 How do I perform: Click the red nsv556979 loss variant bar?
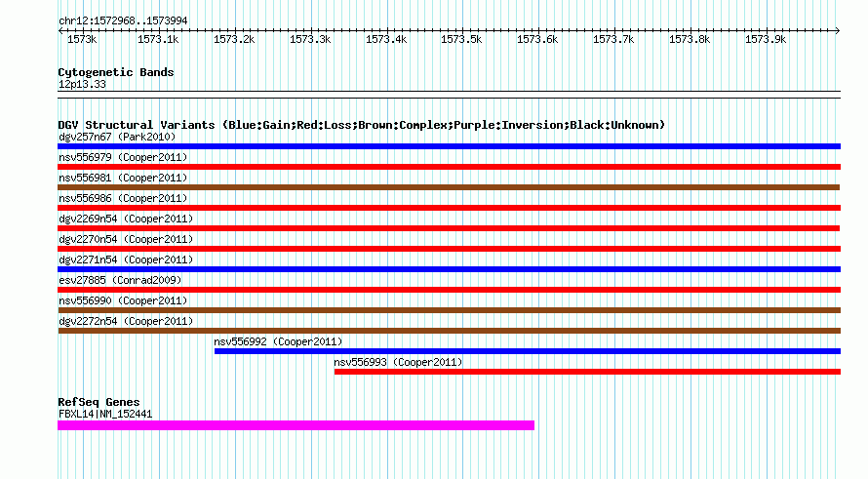[449, 167]
